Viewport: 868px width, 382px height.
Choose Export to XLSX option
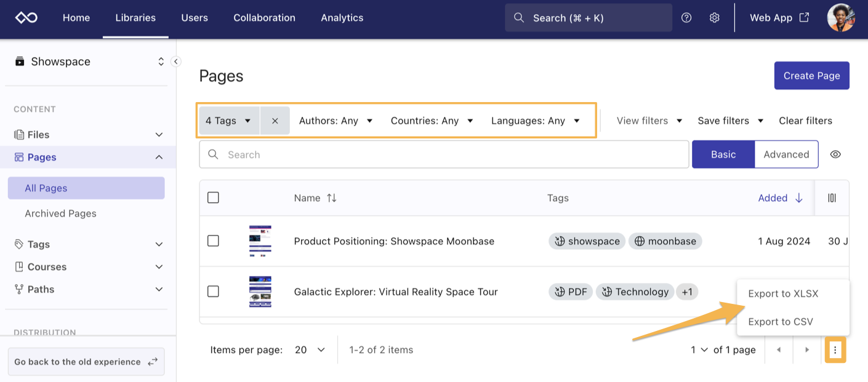(783, 293)
